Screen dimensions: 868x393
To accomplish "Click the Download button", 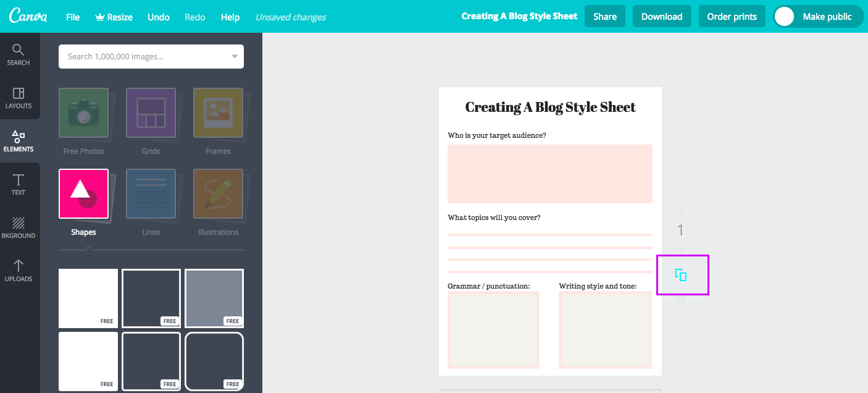I will 662,17.
